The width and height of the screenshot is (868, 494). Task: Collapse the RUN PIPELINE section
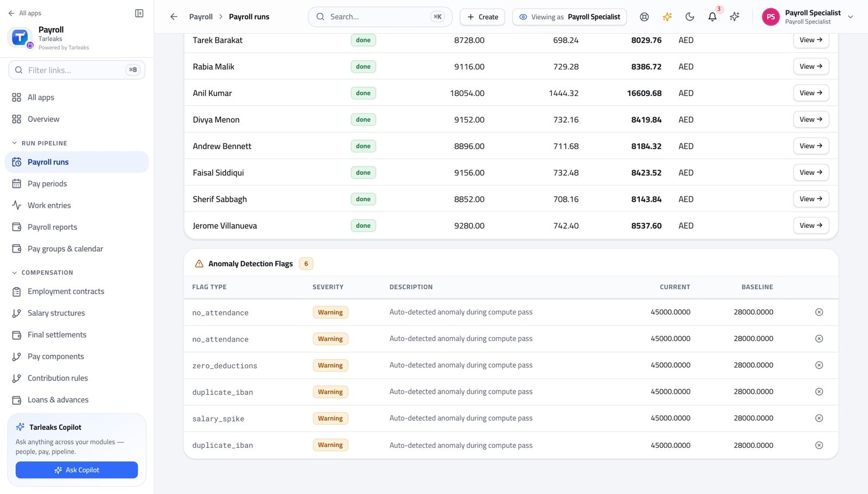pyautogui.click(x=40, y=143)
